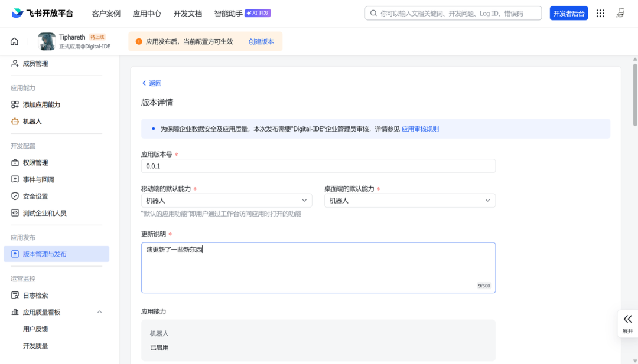Go to 权限管理 settings
This screenshot has height=364, width=638.
[x=35, y=163]
